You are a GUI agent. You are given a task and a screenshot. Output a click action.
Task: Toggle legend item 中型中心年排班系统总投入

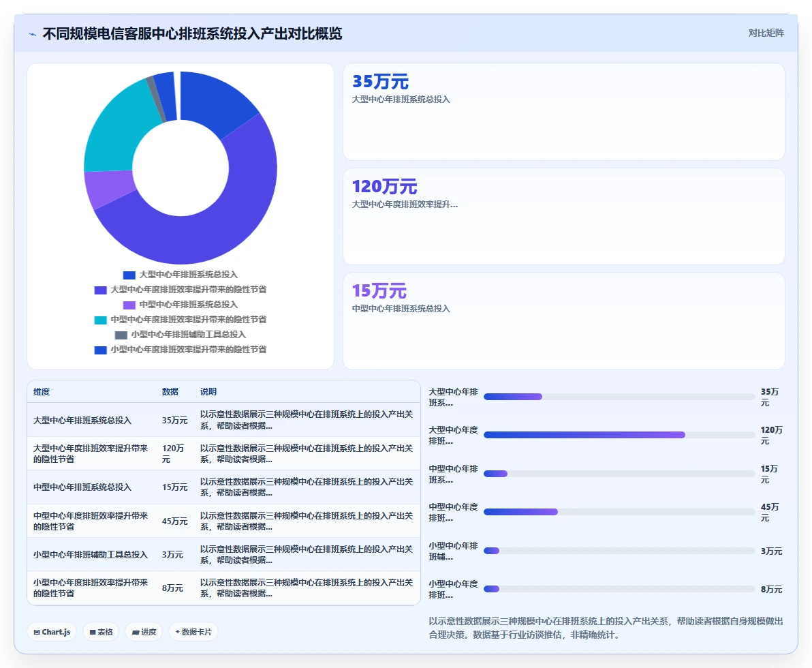click(x=181, y=305)
